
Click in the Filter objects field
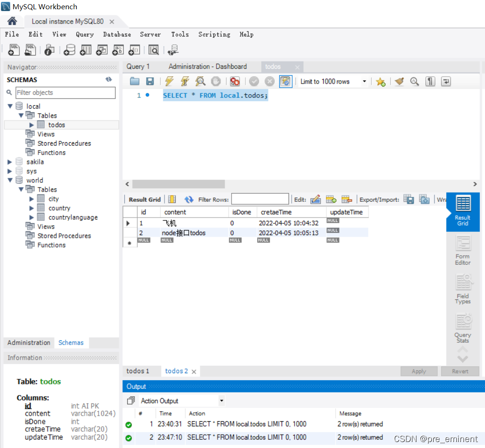(x=66, y=93)
